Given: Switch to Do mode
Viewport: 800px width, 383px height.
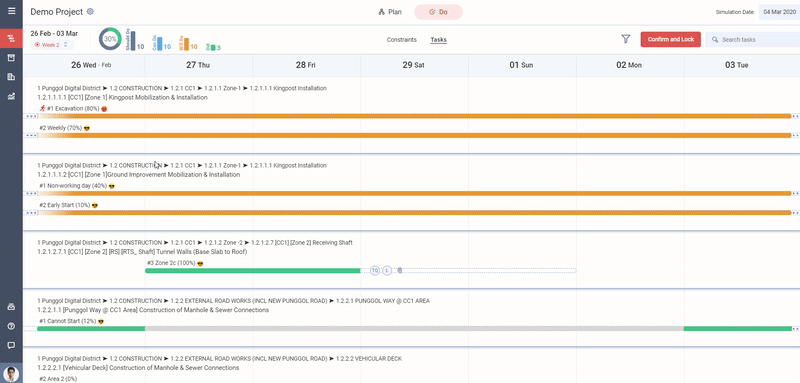Looking at the screenshot, I should (x=438, y=12).
